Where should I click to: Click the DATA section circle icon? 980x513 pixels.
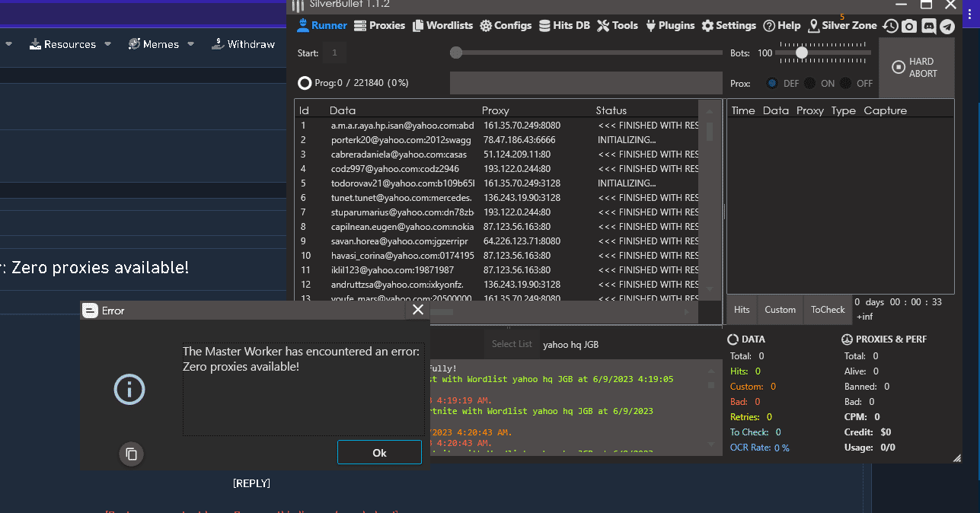pyautogui.click(x=733, y=339)
